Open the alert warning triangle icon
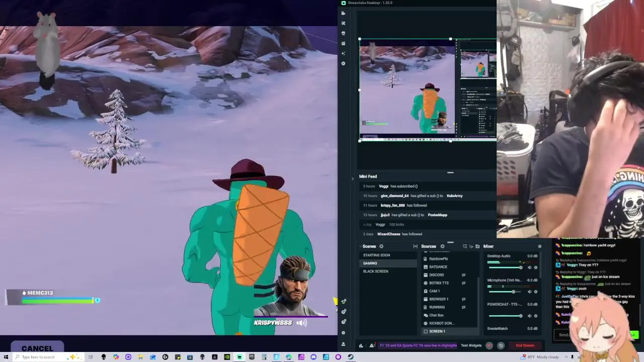Viewport: 644px width, 362px height. tap(372, 345)
